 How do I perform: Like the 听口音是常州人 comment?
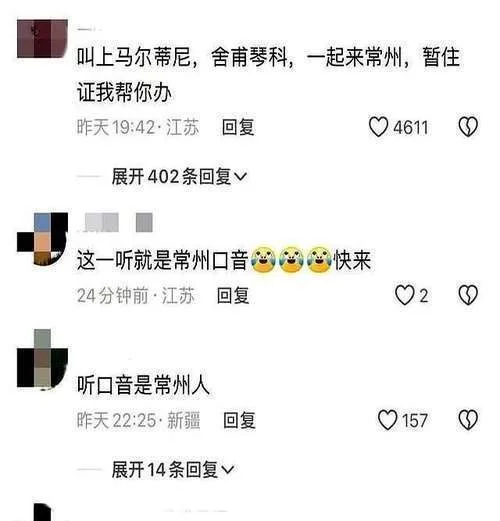387,420
